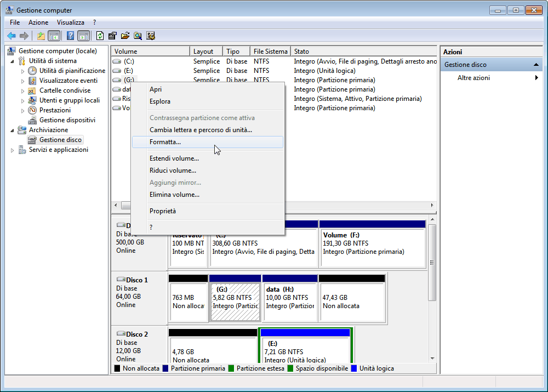Screen dimensions: 548x392
Task: Click the disk settings toolbar icon
Action: tap(151, 36)
